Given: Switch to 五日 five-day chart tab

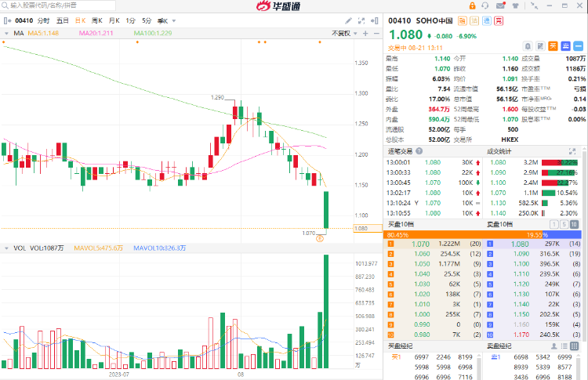Looking at the screenshot, I should coord(62,20).
